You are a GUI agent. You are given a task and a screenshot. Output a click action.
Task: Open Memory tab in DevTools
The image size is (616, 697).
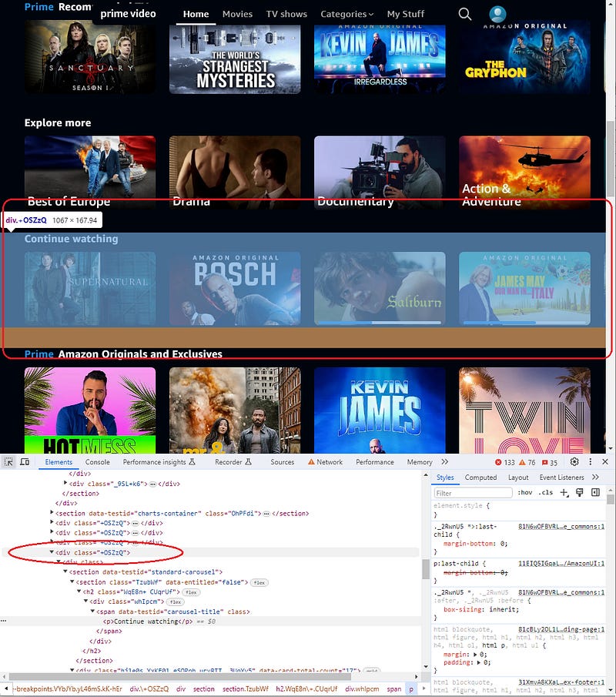[x=420, y=462]
